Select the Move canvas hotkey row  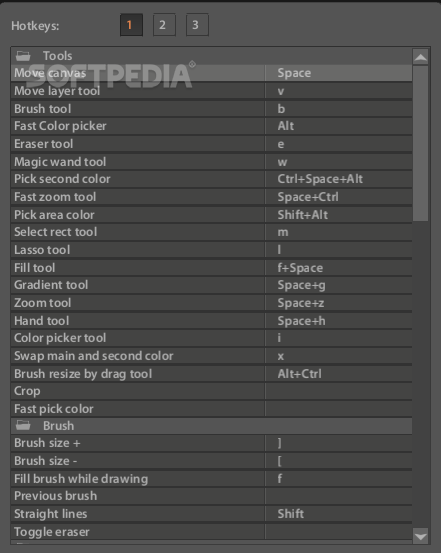pyautogui.click(x=211, y=73)
